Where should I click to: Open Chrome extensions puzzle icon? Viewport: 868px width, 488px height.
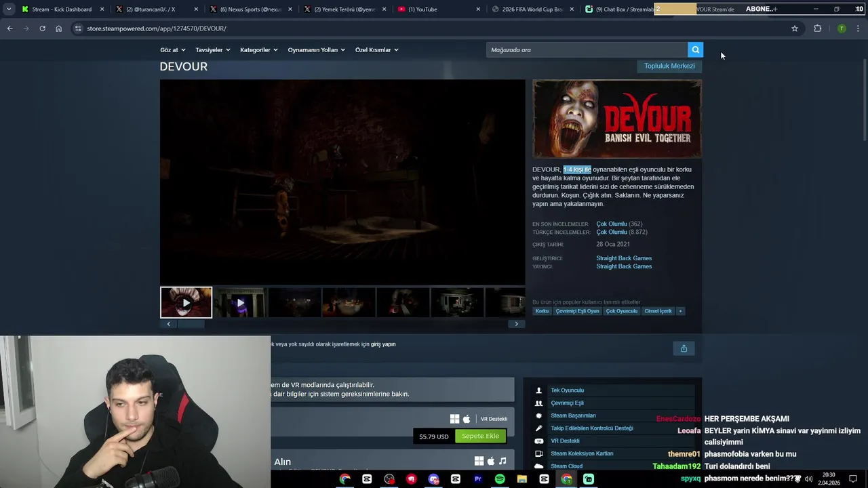click(x=817, y=28)
